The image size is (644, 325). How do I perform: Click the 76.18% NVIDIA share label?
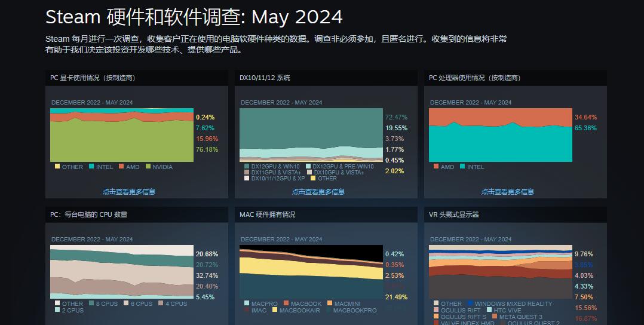206,149
